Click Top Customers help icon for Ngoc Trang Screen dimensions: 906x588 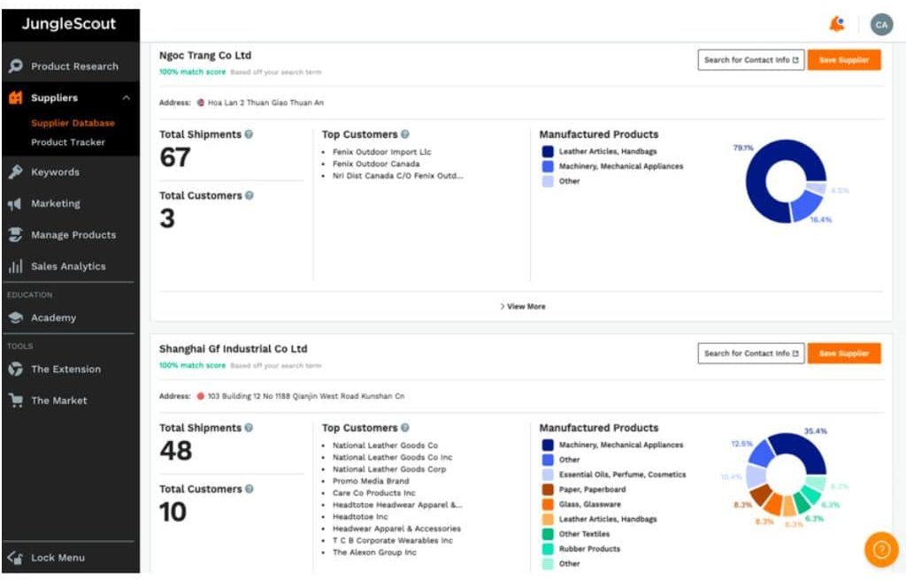tap(405, 134)
